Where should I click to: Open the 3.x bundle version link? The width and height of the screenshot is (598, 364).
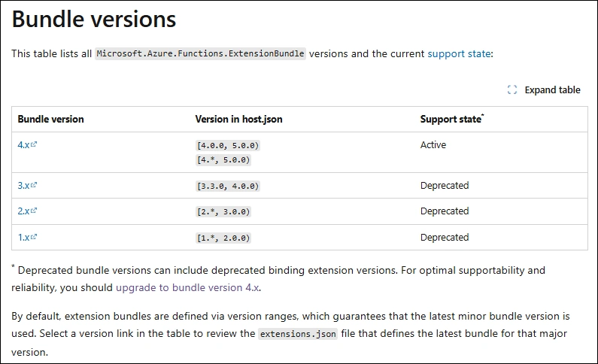23,186
